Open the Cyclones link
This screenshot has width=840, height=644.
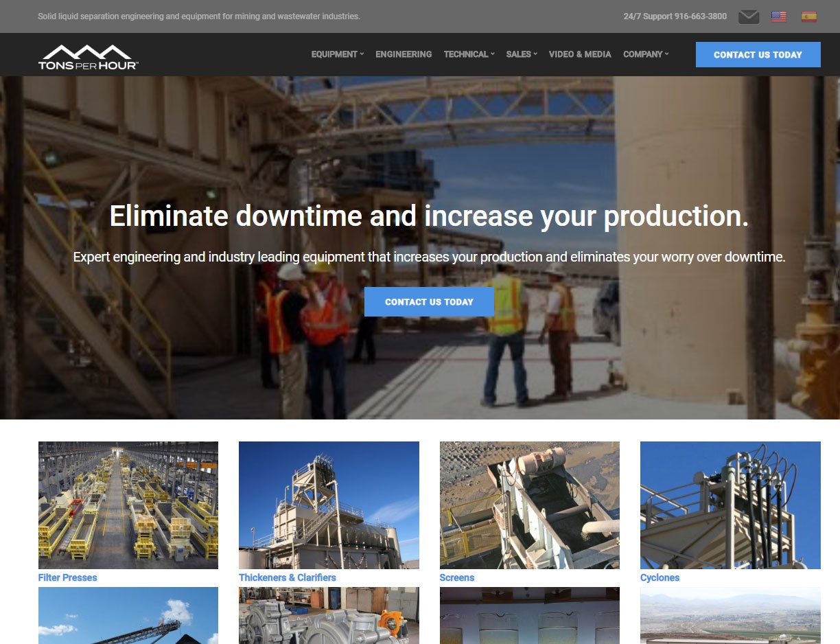click(x=660, y=577)
